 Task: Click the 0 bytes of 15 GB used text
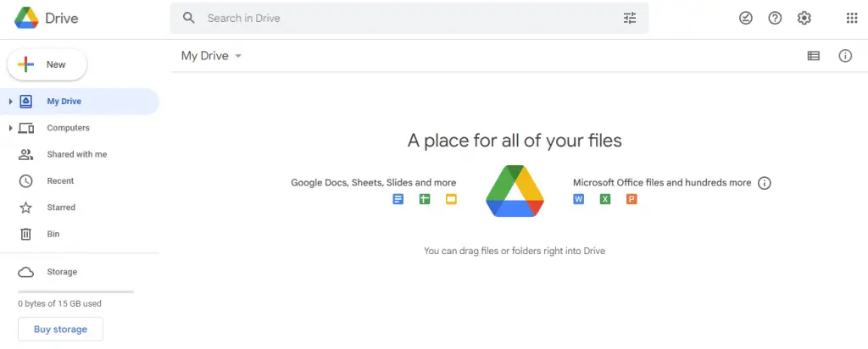(x=60, y=303)
